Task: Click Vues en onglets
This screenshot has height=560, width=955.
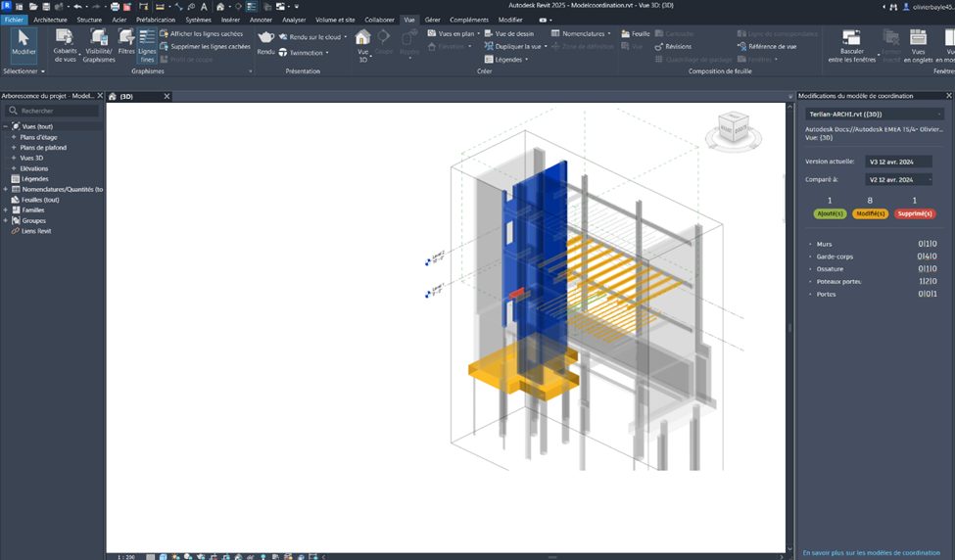Action: pos(918,46)
